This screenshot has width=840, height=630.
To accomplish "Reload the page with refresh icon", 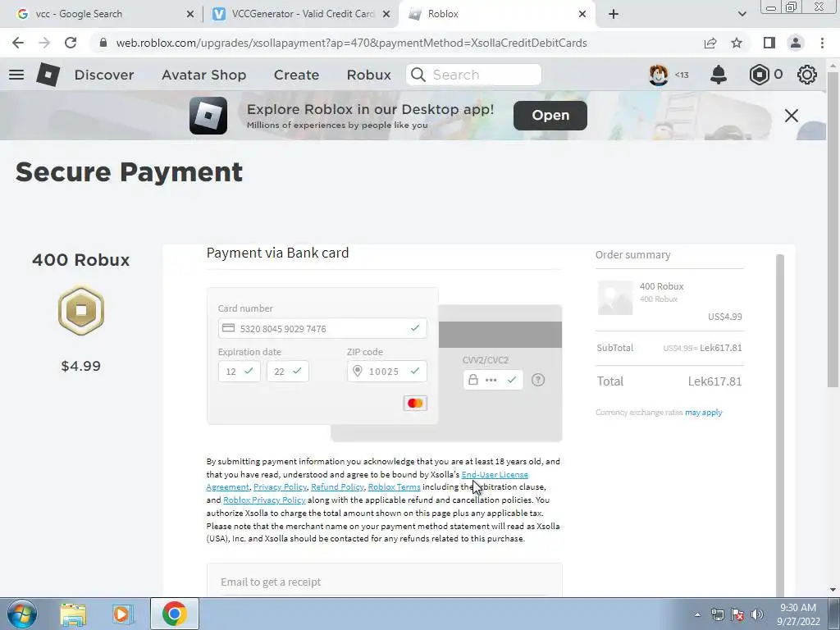I will tap(71, 43).
